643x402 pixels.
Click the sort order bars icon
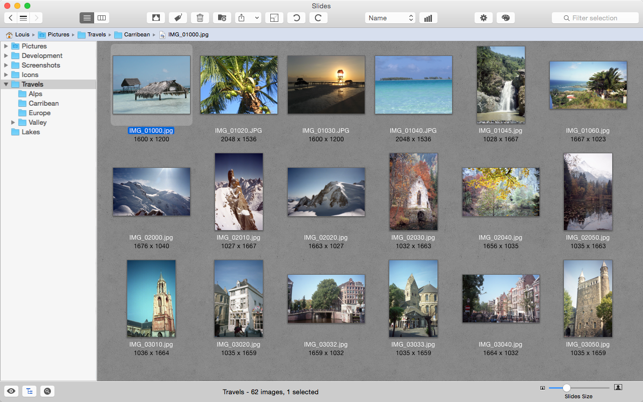(428, 18)
